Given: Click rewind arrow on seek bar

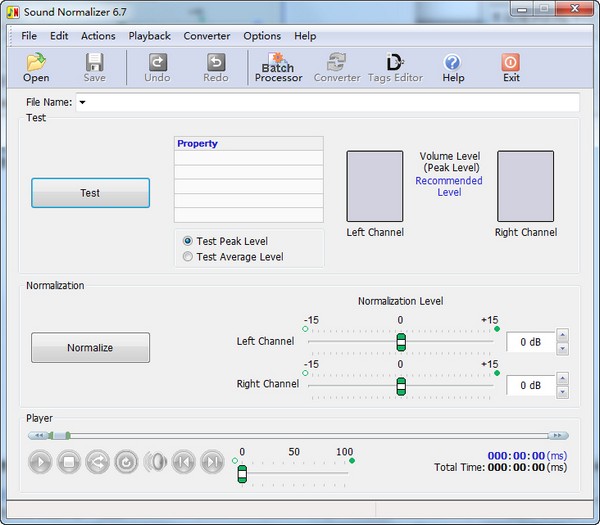Looking at the screenshot, I should (38, 435).
